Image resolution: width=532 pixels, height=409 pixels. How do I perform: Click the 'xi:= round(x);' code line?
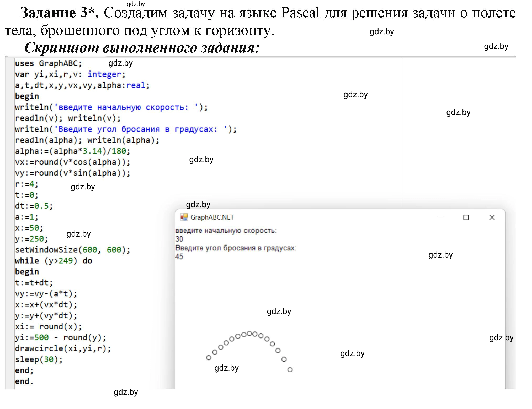(49, 327)
